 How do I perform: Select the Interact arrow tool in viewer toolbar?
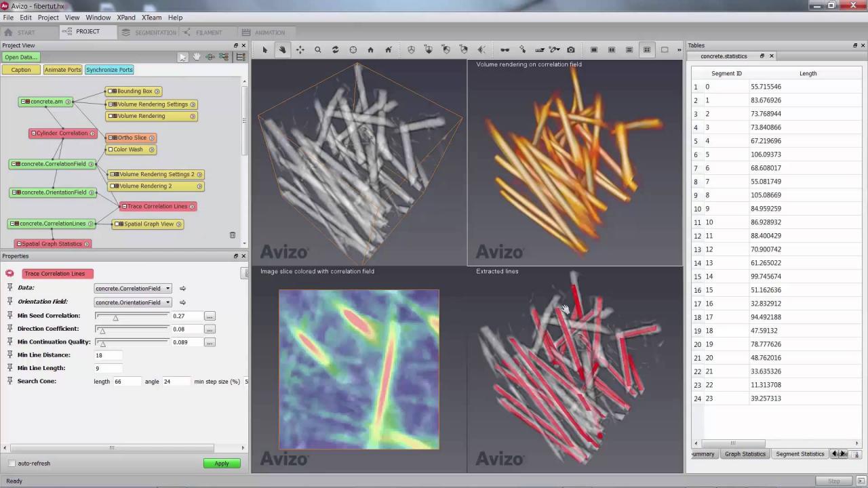coord(265,49)
